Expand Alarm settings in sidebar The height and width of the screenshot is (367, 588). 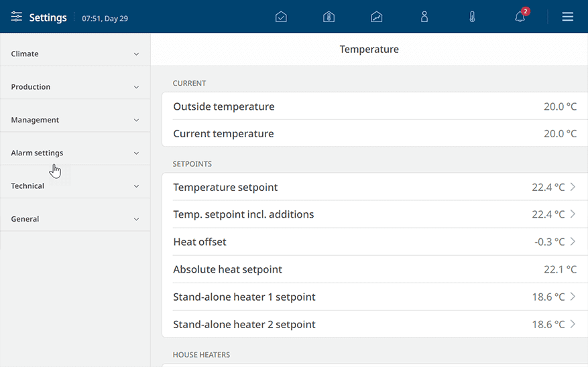tap(75, 153)
